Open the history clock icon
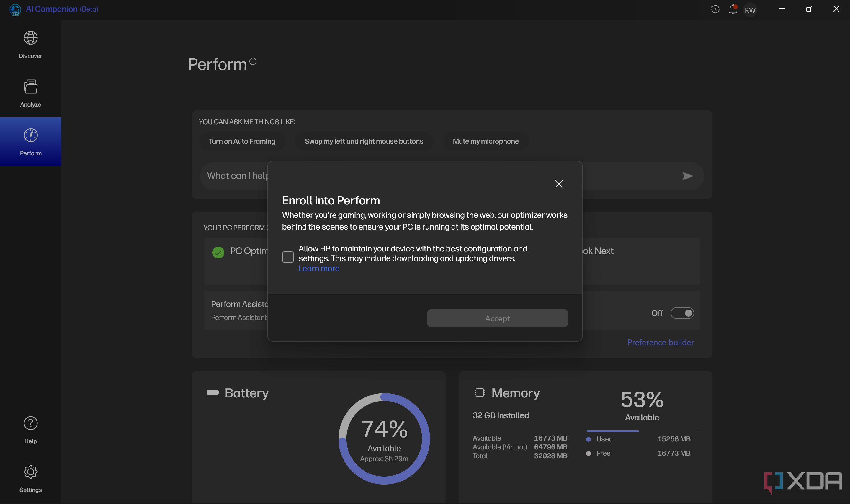850x504 pixels. coord(715,9)
